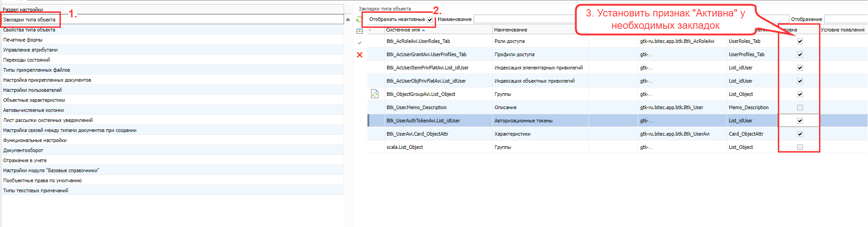Click the document refresh icon in the Btk_ObjectGroupAvi row
The image size is (868, 227).
[375, 94]
